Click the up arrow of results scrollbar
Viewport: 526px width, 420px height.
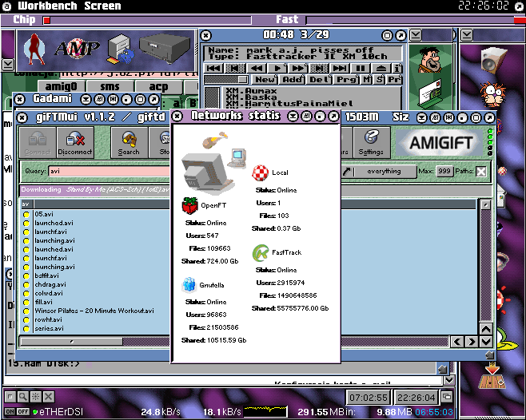[x=486, y=329]
